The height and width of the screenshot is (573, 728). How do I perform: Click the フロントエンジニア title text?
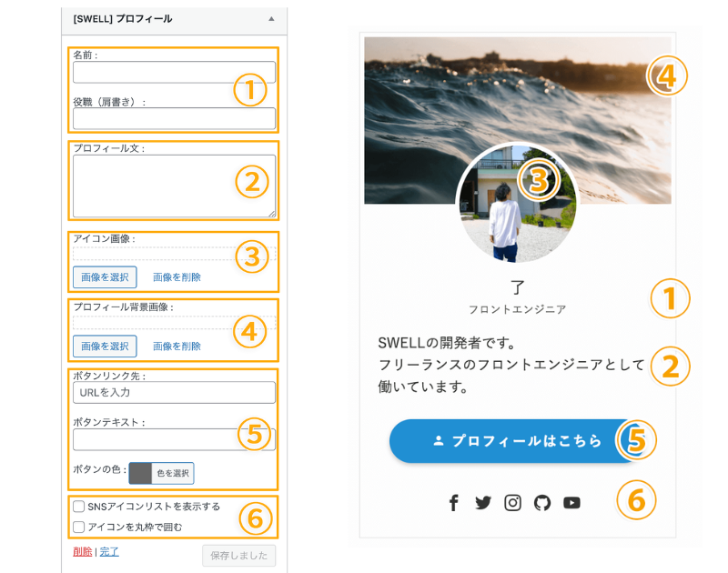tap(517, 309)
